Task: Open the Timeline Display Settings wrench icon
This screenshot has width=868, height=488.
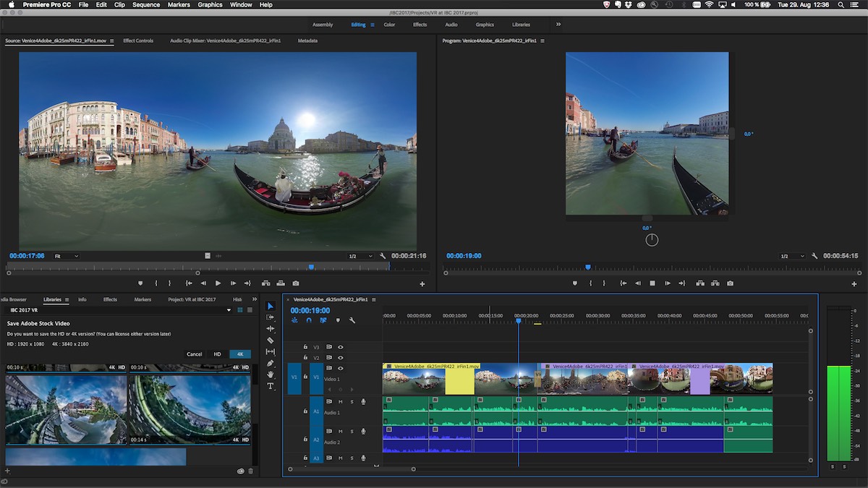Action: [352, 320]
